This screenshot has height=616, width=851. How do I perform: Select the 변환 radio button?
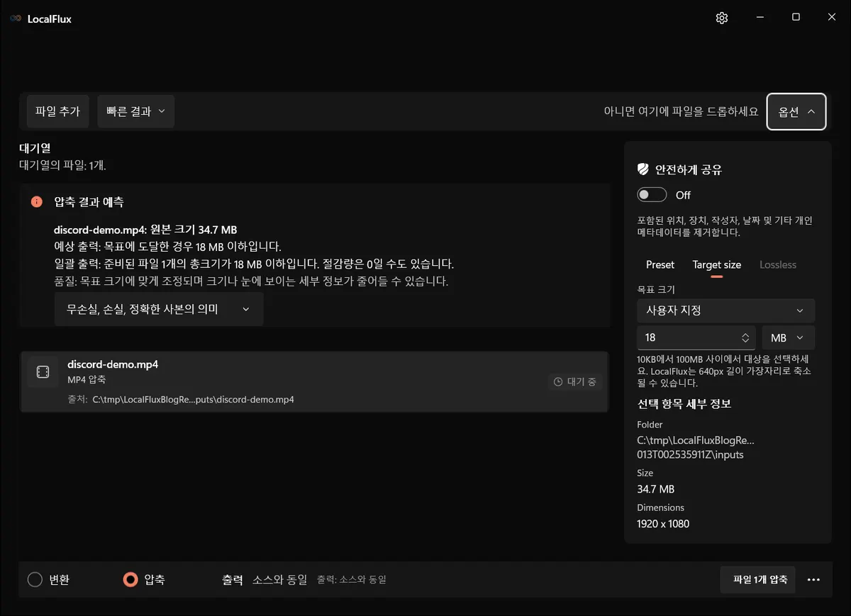coord(35,580)
